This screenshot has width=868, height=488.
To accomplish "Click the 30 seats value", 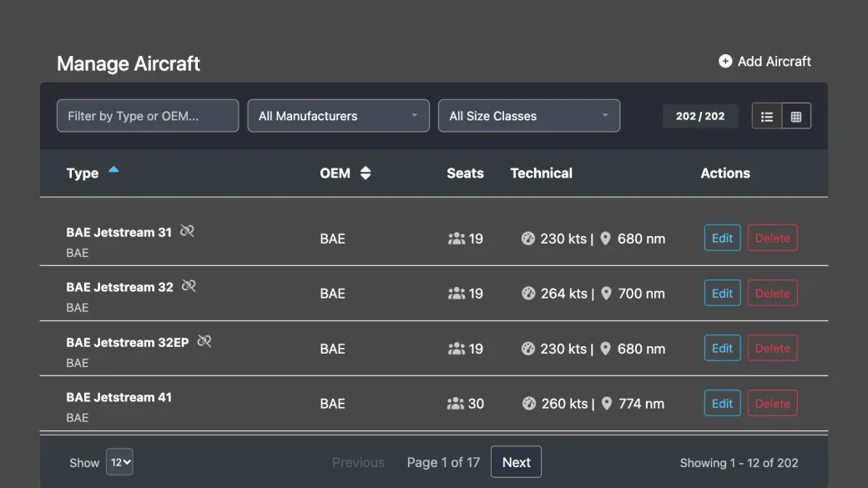I will point(476,404).
